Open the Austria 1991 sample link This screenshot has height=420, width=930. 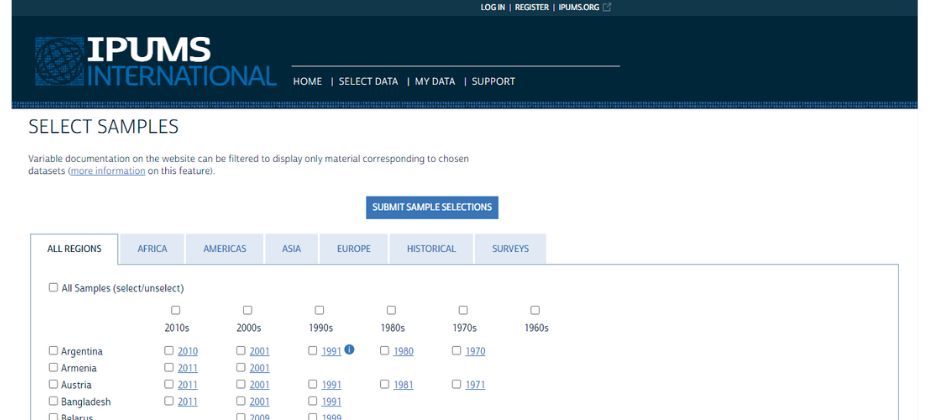[332, 385]
